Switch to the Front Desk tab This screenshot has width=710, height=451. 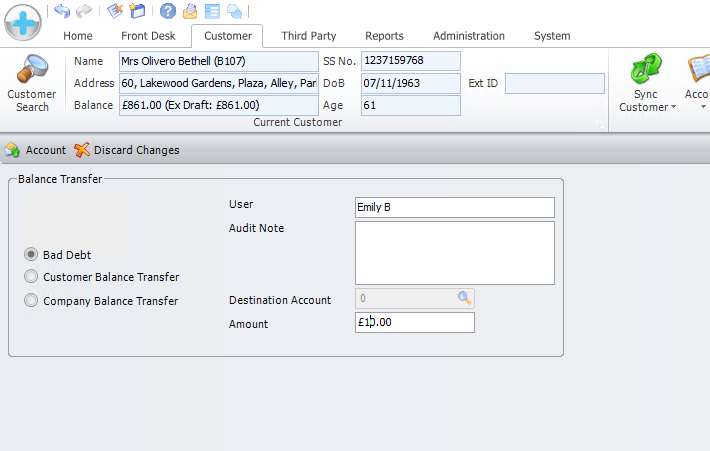coord(149,36)
